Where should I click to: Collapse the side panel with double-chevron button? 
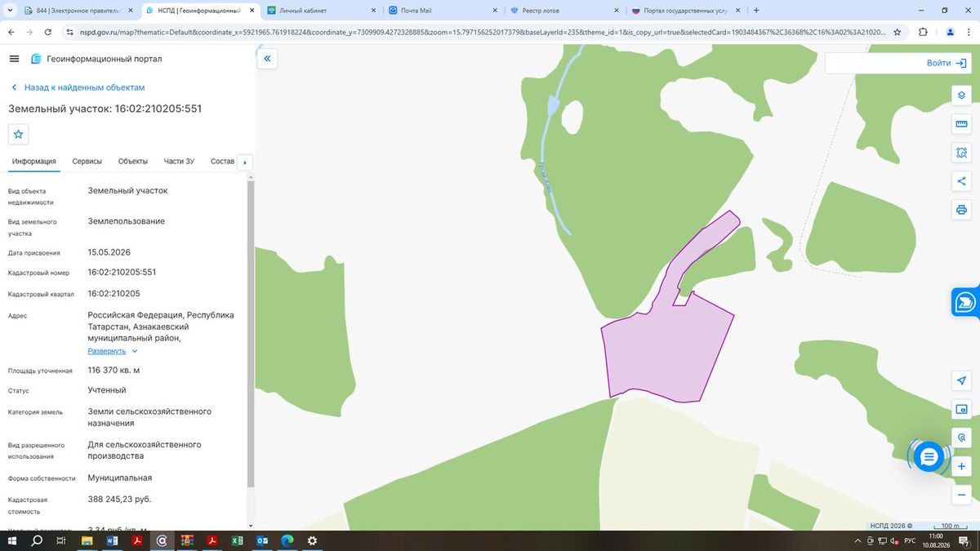[267, 59]
